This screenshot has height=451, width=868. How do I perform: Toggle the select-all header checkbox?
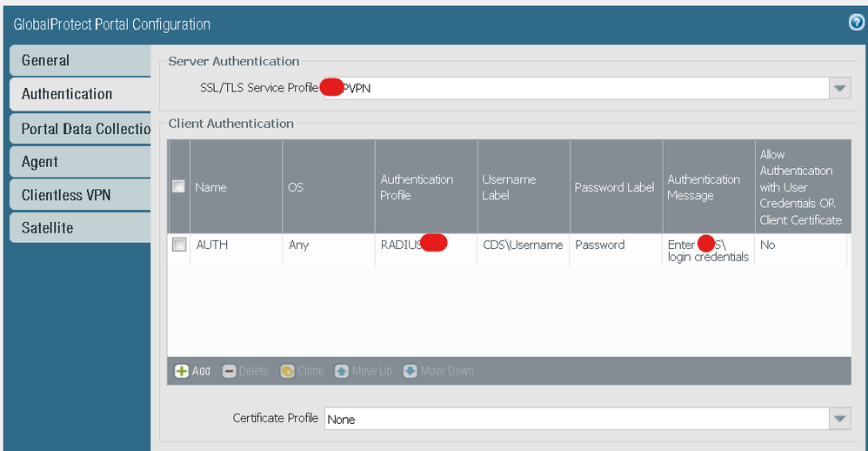pyautogui.click(x=179, y=186)
